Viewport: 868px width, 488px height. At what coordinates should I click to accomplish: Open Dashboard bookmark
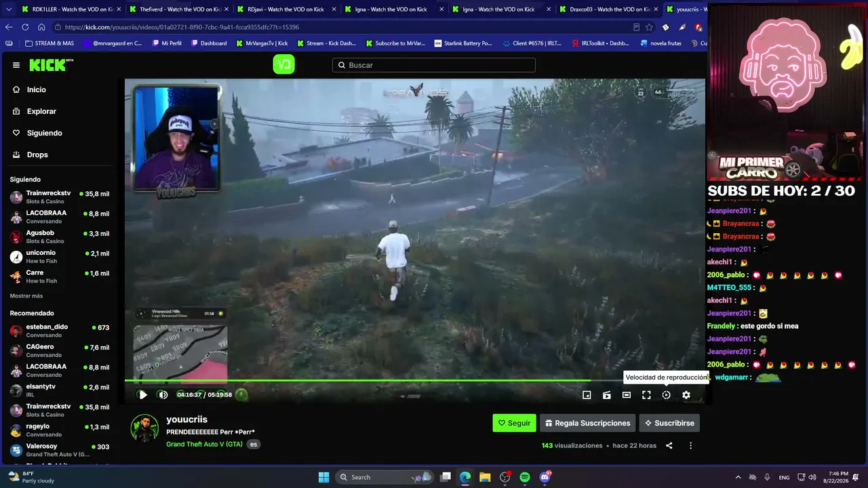point(209,43)
